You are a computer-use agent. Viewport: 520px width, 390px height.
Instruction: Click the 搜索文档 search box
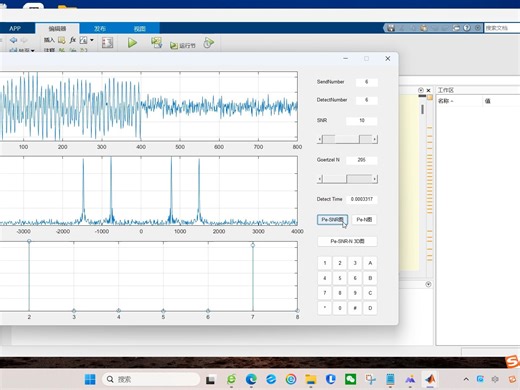click(x=502, y=28)
